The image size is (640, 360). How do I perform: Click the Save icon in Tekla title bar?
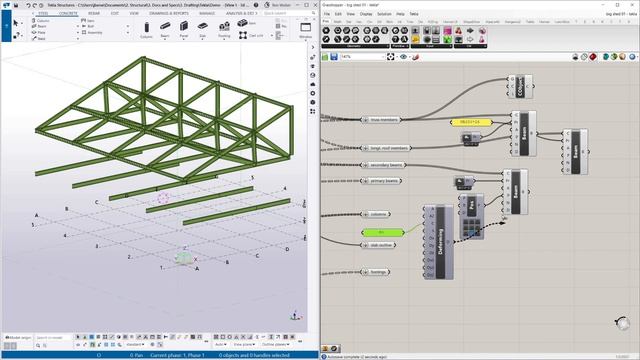pos(16,5)
